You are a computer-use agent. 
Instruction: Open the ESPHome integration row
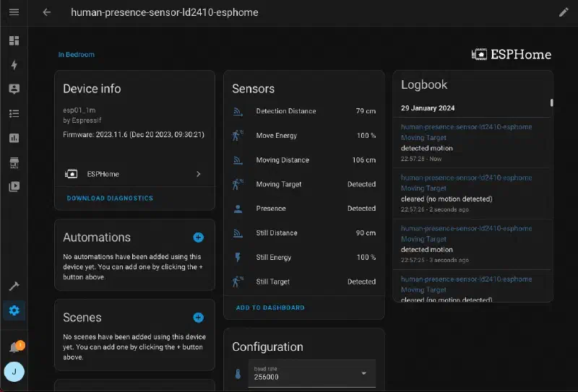point(134,174)
